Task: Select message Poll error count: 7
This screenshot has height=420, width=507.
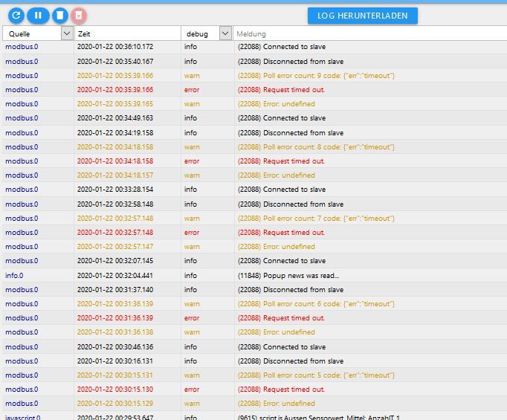Action: 316,219
